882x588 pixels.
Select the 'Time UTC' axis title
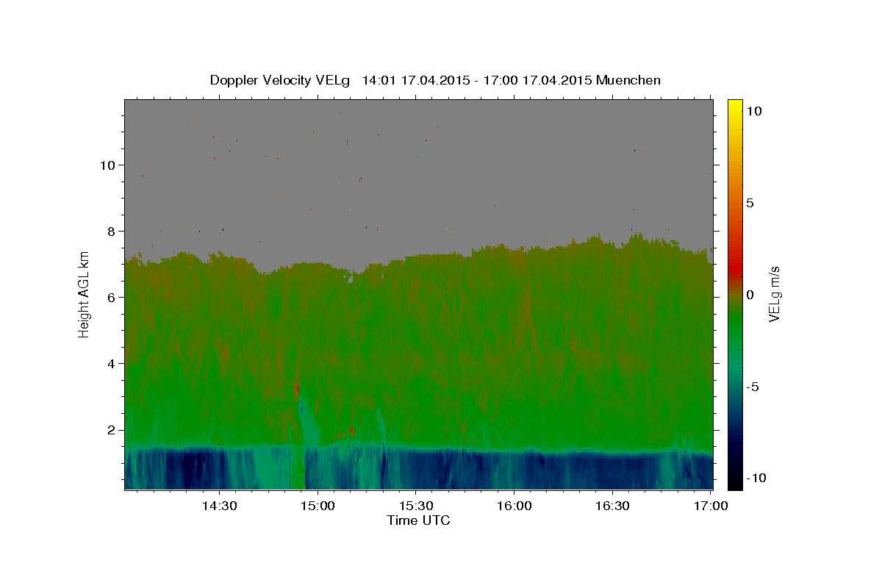418,520
